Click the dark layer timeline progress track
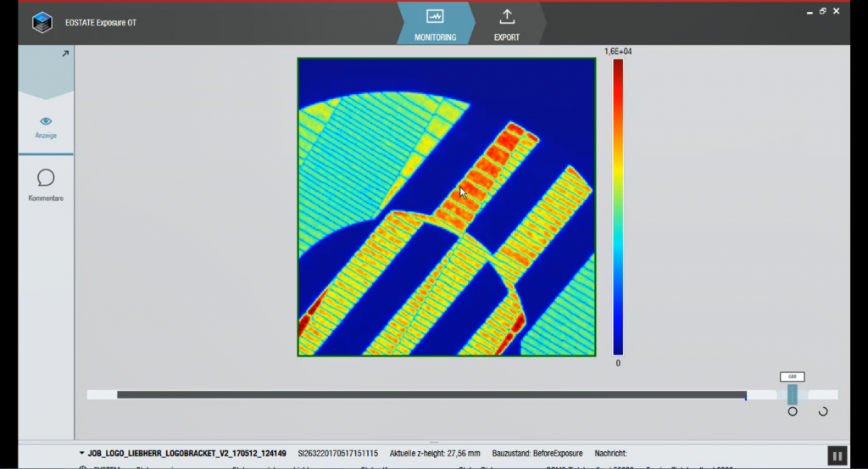Viewport: 868px width, 469px height. [x=431, y=394]
